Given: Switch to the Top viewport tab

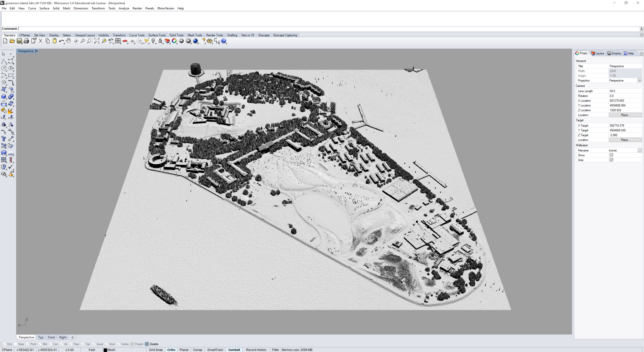Looking at the screenshot, I should coord(40,337).
